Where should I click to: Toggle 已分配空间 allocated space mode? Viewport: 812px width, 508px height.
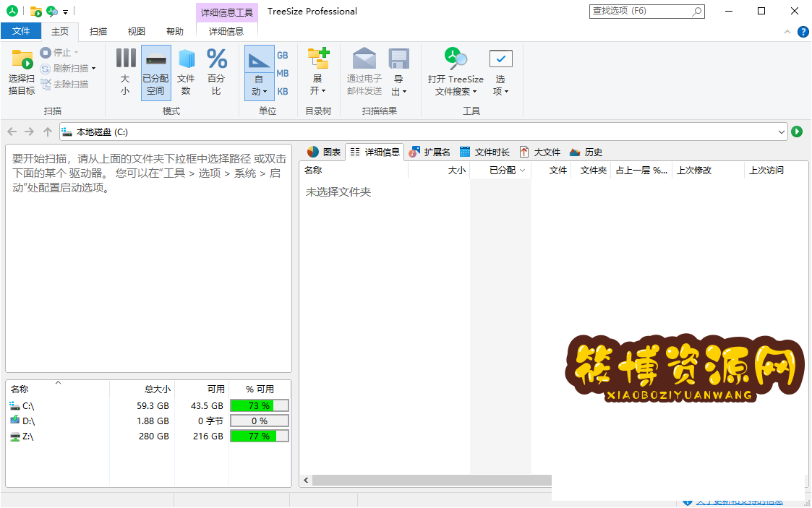pos(155,72)
